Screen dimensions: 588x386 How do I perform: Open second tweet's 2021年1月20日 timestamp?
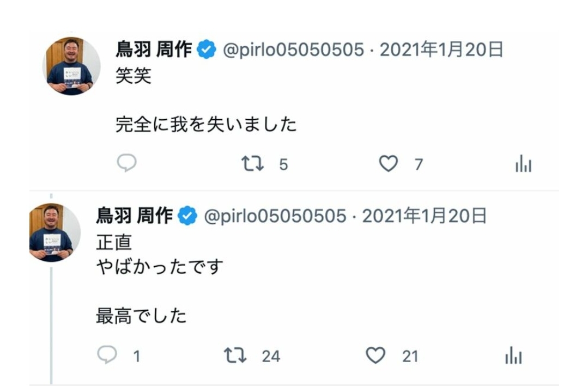coord(424,216)
